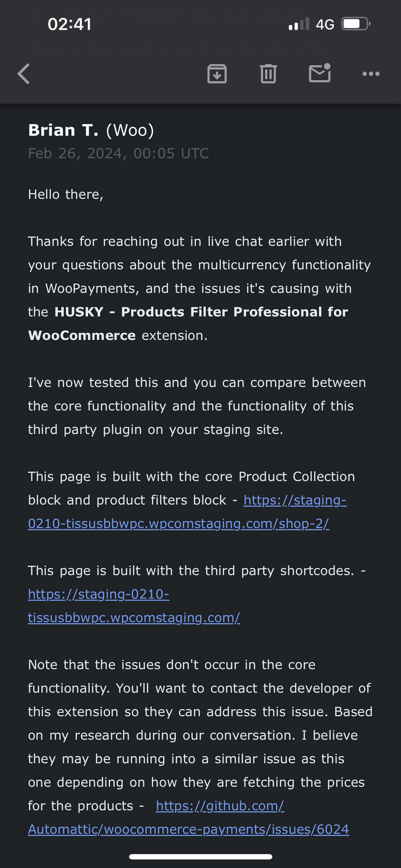Tap the cellular signal bars in the status bar
The image size is (401, 868).
point(299,24)
